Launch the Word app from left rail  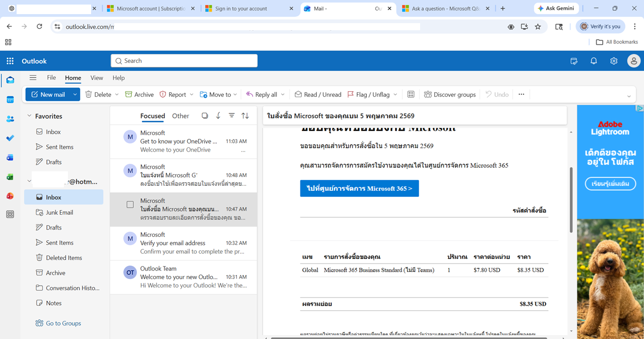point(10,158)
